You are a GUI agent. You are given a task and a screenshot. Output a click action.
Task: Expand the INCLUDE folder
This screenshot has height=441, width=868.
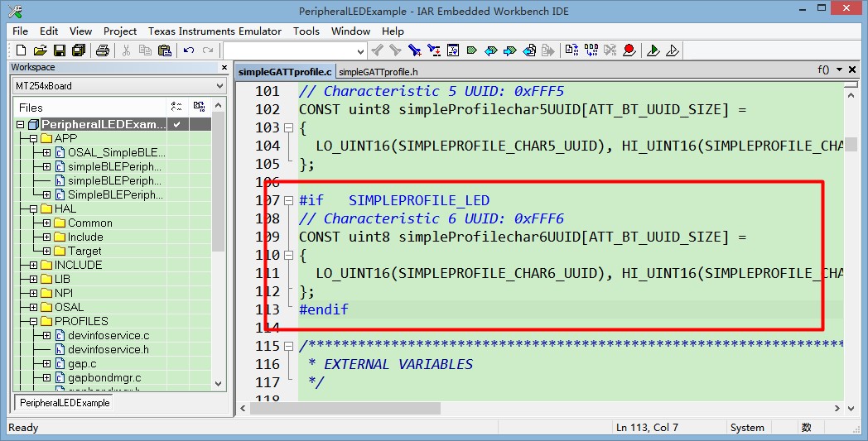[33, 265]
